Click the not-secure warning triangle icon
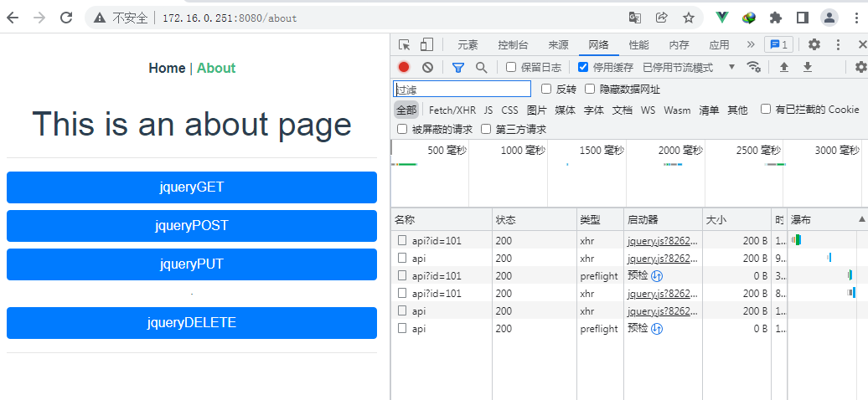The image size is (868, 400). click(100, 18)
